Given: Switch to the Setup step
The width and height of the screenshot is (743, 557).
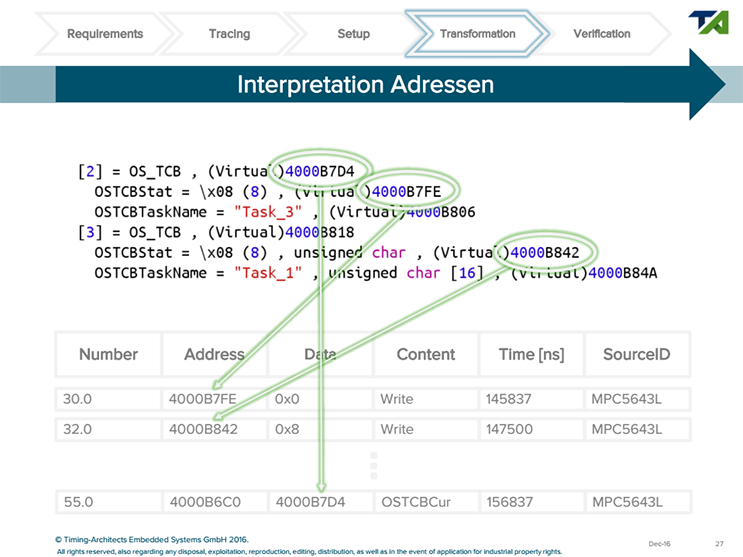Looking at the screenshot, I should click(x=353, y=34).
